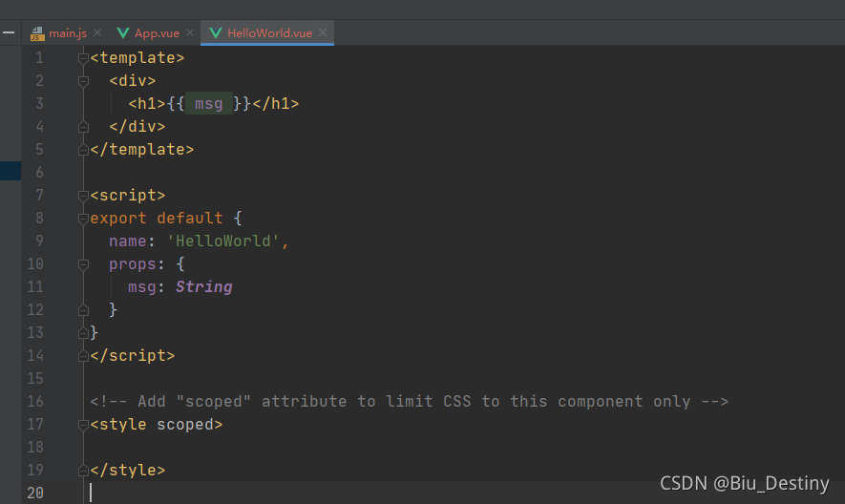
Task: Switch to the main.js tab
Action: [x=68, y=32]
